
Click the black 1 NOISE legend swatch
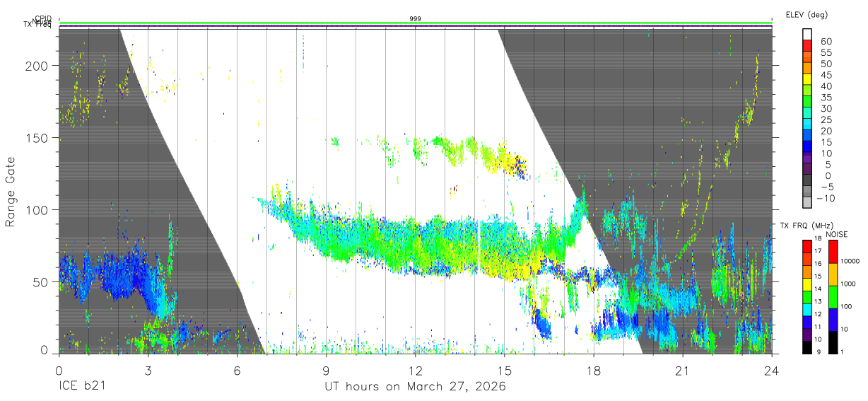[832, 342]
